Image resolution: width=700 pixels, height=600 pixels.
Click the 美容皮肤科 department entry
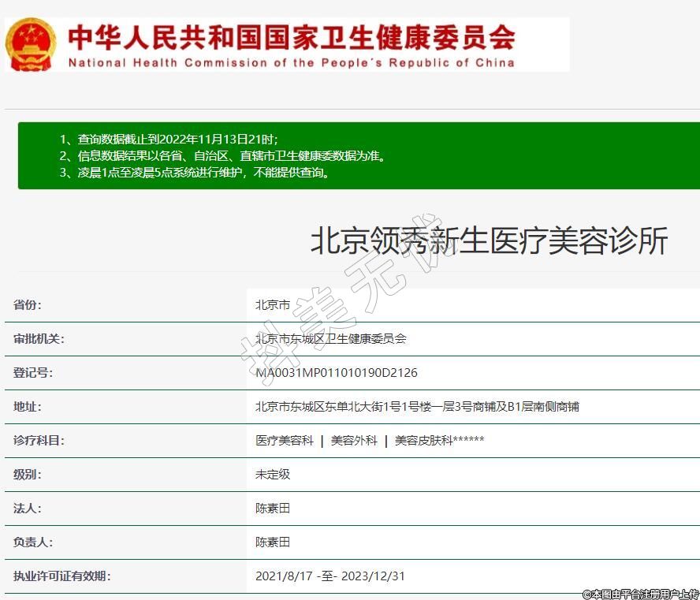tap(439, 441)
